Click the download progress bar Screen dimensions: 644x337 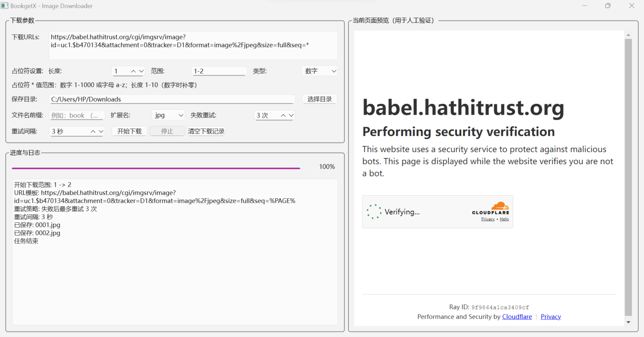[x=156, y=168]
